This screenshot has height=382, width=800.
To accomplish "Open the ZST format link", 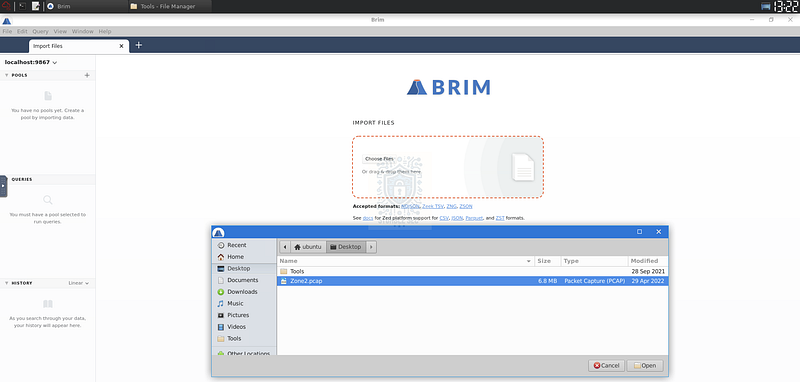I will pos(500,218).
